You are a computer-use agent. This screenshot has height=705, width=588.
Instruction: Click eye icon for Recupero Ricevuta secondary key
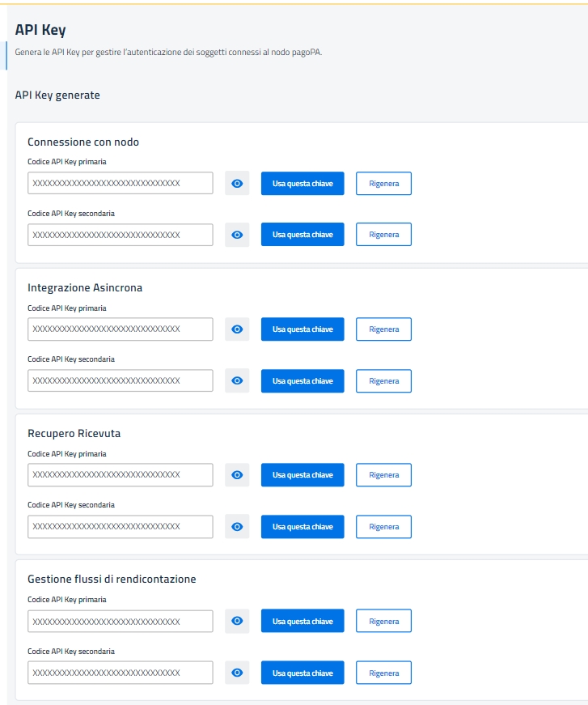pos(237,527)
